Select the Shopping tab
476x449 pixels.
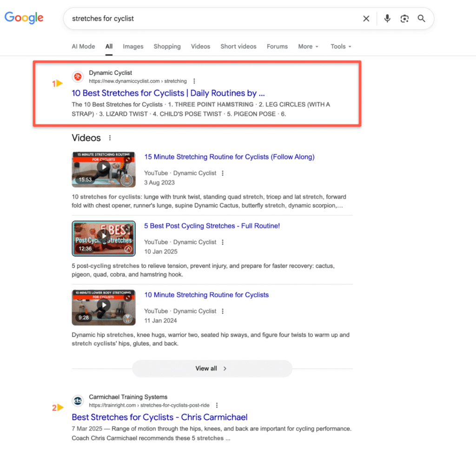point(167,46)
